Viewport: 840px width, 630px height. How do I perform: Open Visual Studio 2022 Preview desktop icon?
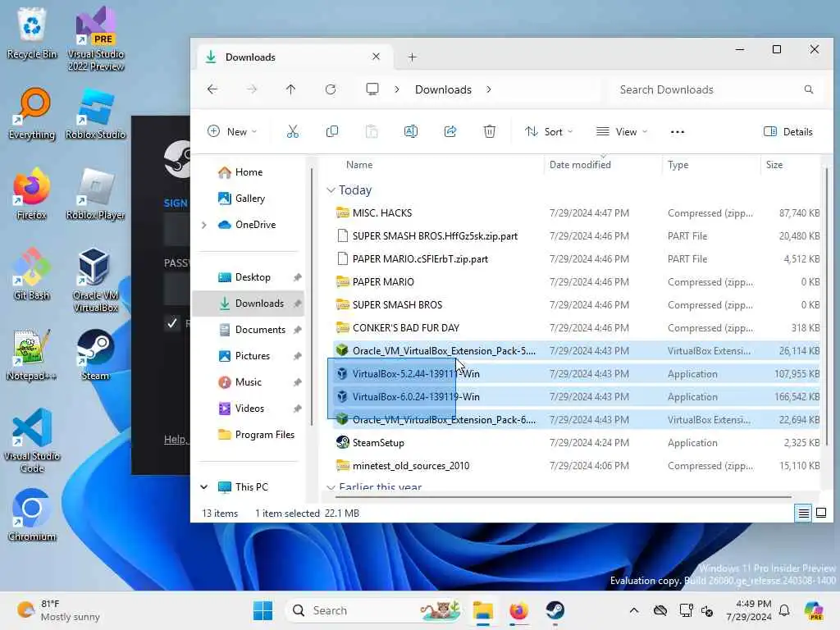click(x=95, y=39)
